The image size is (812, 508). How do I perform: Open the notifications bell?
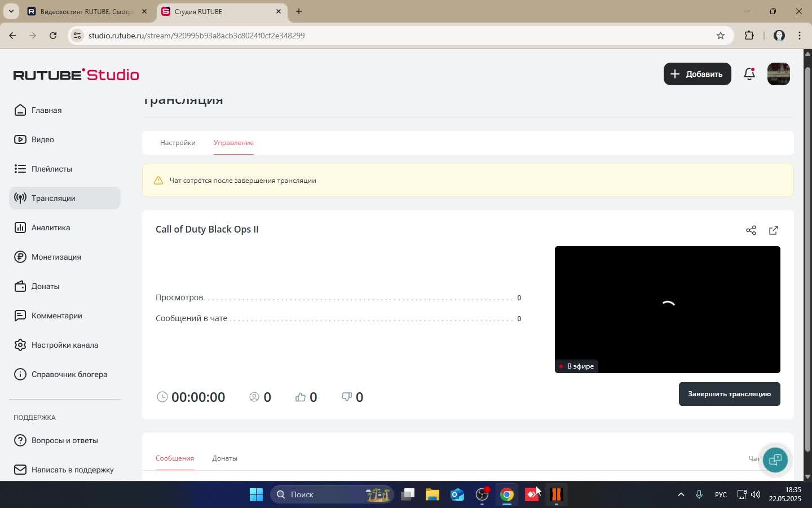point(749,74)
